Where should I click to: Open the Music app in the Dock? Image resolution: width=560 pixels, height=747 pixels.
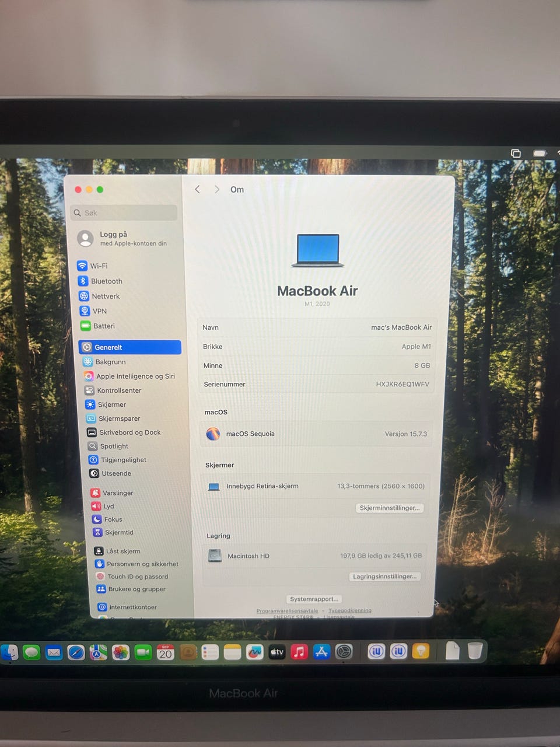[299, 651]
